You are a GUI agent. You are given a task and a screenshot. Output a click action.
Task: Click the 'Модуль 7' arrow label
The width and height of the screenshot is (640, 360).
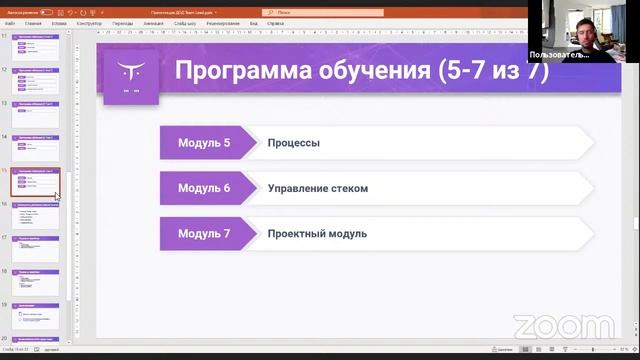click(x=208, y=234)
